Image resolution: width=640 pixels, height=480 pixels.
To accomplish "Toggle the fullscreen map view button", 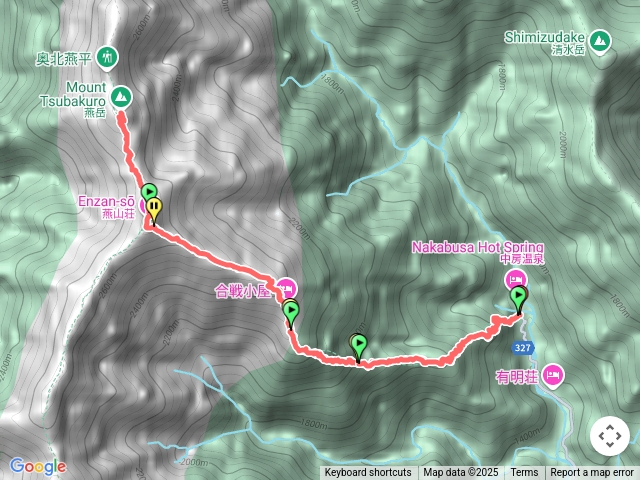I will coord(610,436).
